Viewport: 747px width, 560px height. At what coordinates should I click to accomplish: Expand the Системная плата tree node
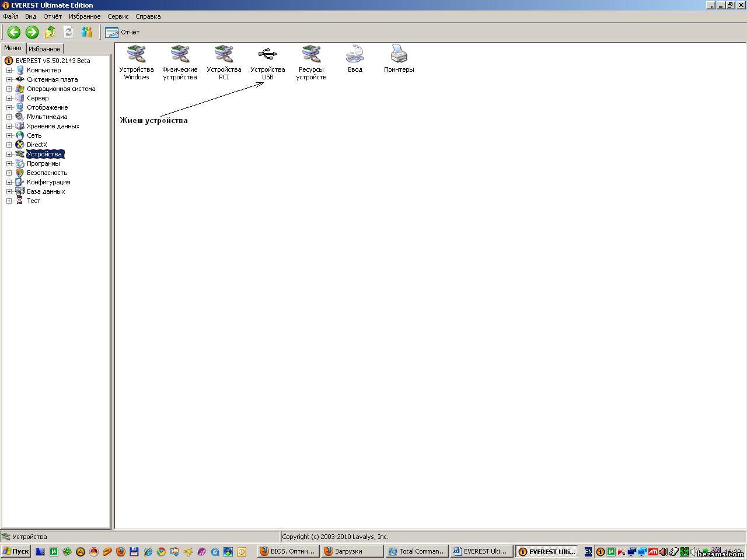coord(9,79)
